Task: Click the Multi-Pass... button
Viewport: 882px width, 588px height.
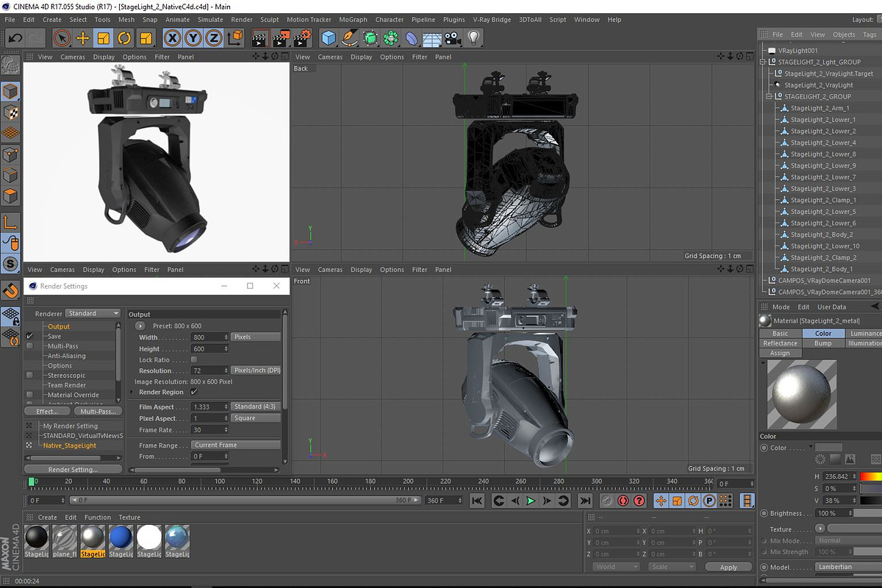Action: click(97, 412)
